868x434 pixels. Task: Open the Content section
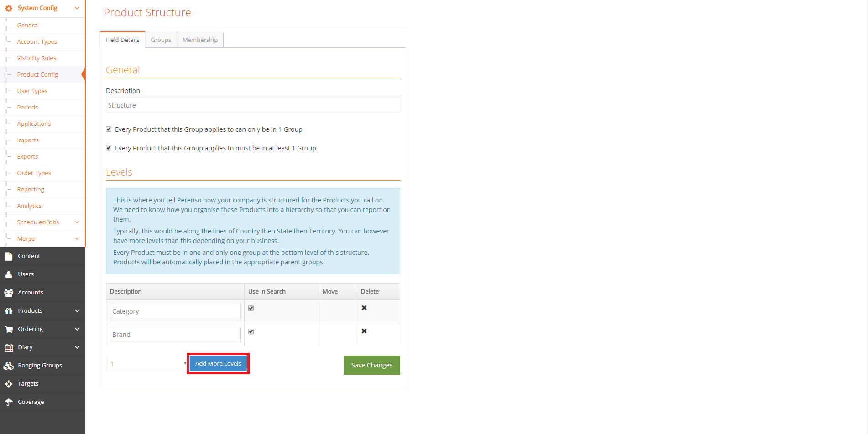point(29,256)
